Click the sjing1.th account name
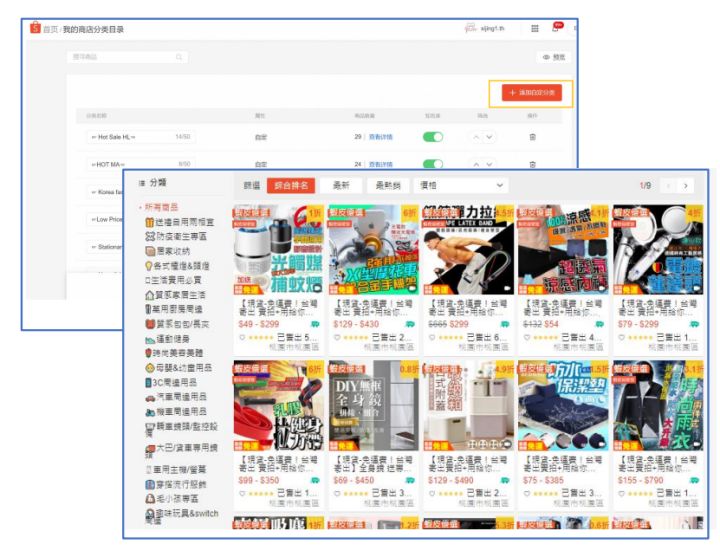 [492, 28]
